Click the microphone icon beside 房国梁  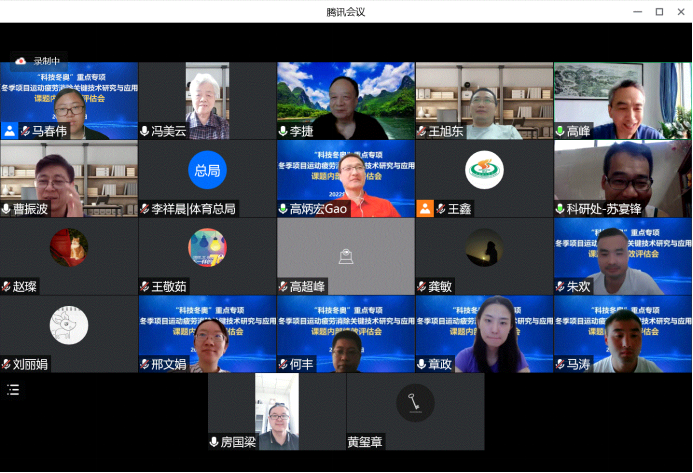214,442
